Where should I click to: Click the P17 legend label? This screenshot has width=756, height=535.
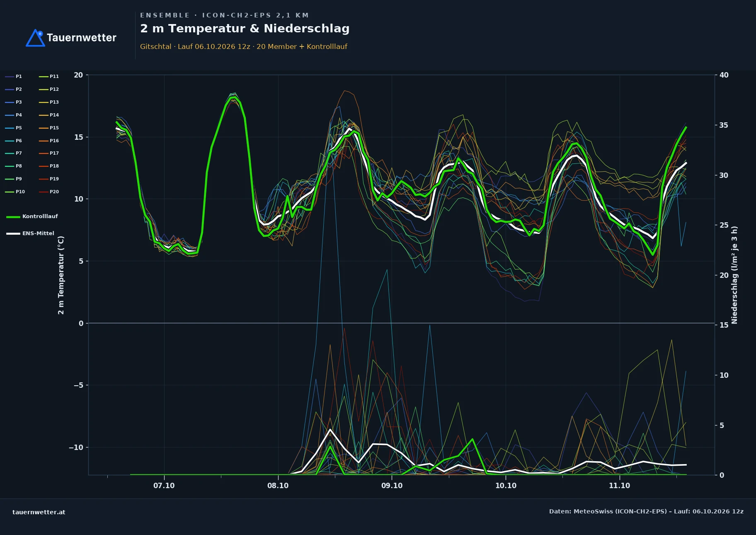click(54, 153)
